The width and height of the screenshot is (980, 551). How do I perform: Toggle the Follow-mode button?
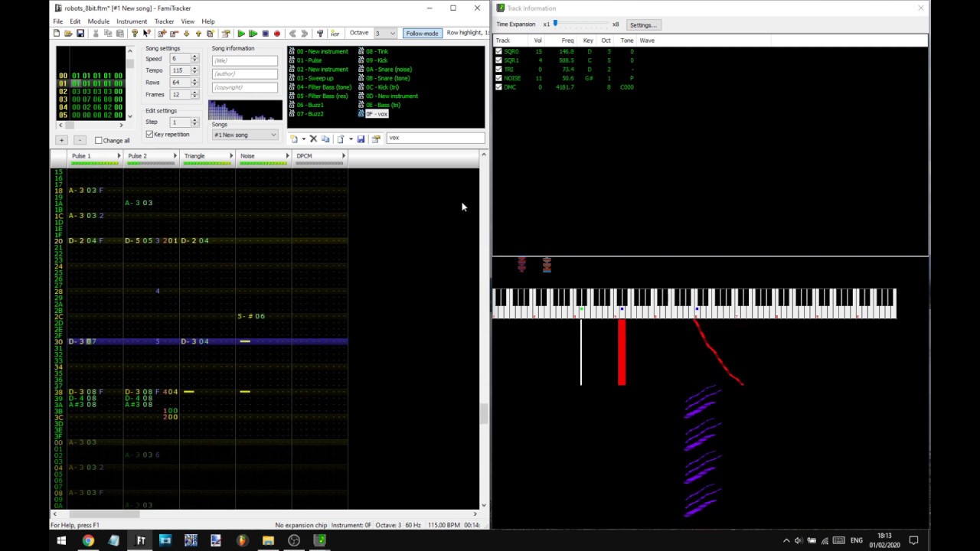tap(423, 34)
